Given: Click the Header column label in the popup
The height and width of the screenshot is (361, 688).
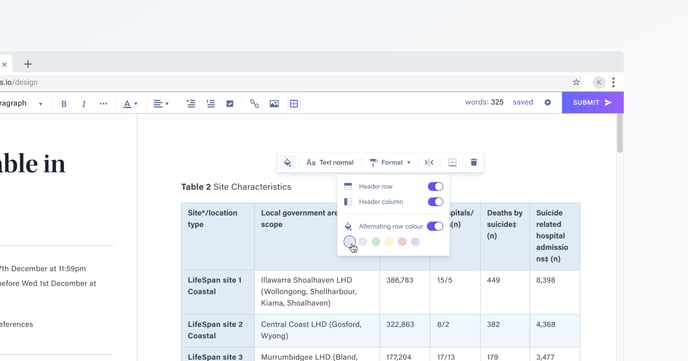Looking at the screenshot, I should coord(381,202).
